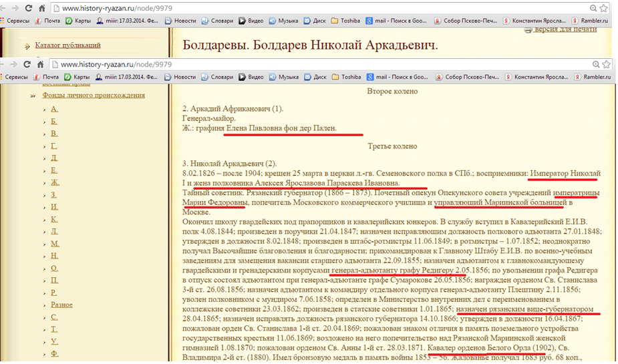Click the heading 'Второе колено'

tap(392, 92)
